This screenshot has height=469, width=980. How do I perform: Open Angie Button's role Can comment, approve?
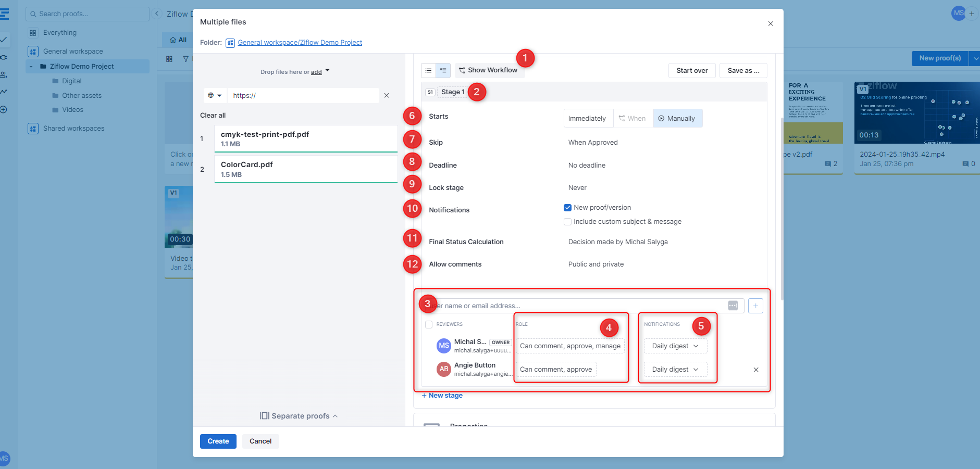[x=556, y=370]
